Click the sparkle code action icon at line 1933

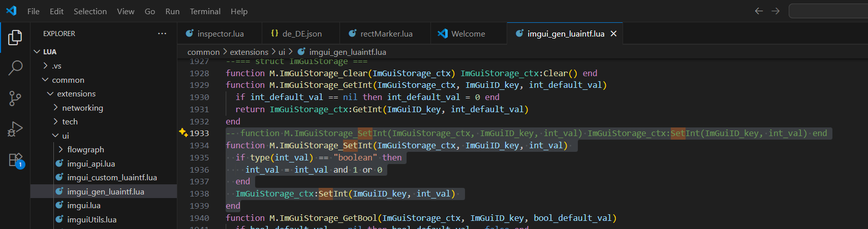coord(183,133)
